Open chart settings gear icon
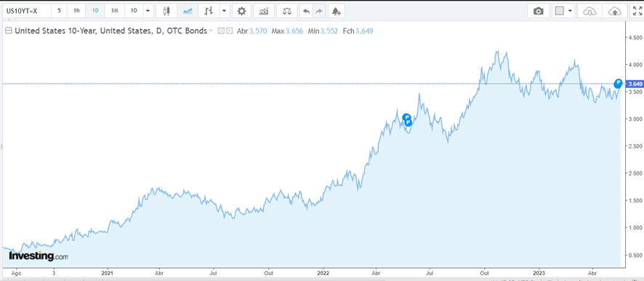This screenshot has width=644, height=281. (x=241, y=11)
